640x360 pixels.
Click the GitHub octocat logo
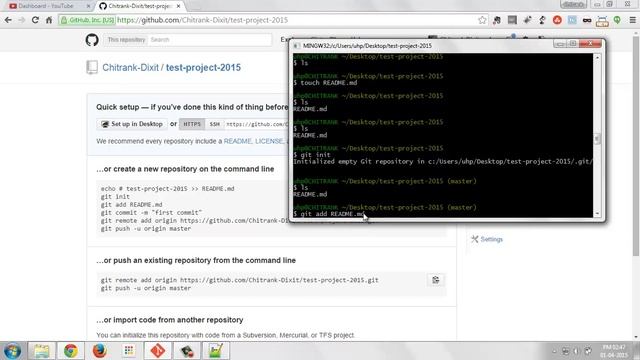92,40
